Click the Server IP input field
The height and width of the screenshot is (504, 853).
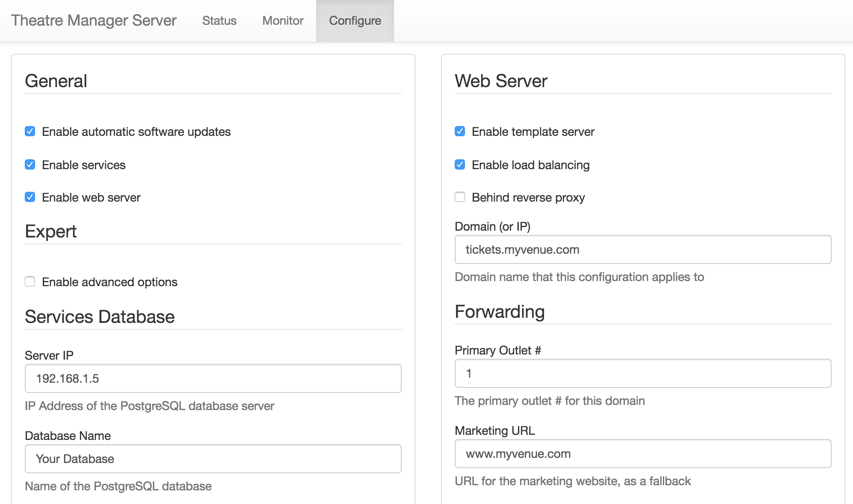coord(213,378)
